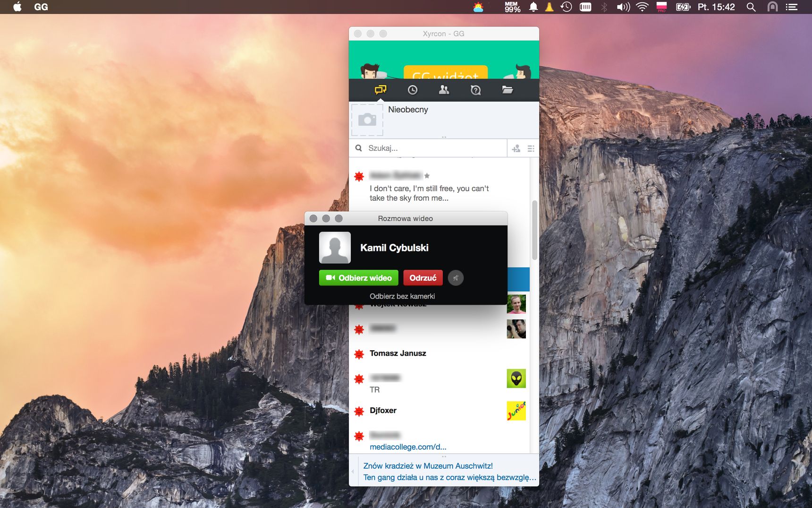Click the TR status text
This screenshot has width=812, height=508.
374,390
